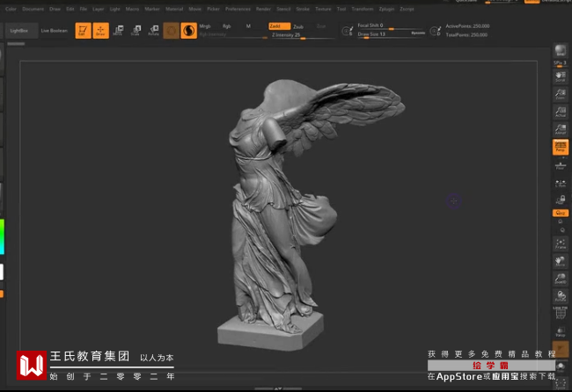Click the Focal Shift 0 slider
This screenshot has width=572, height=392.
pos(391,25)
